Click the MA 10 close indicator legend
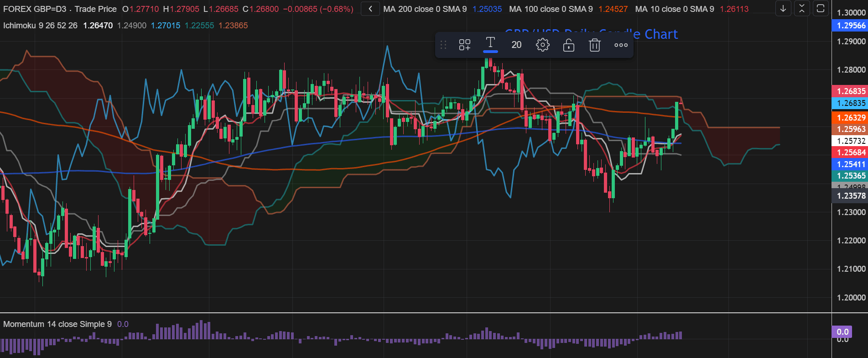The height and width of the screenshot is (358, 868). pos(674,9)
